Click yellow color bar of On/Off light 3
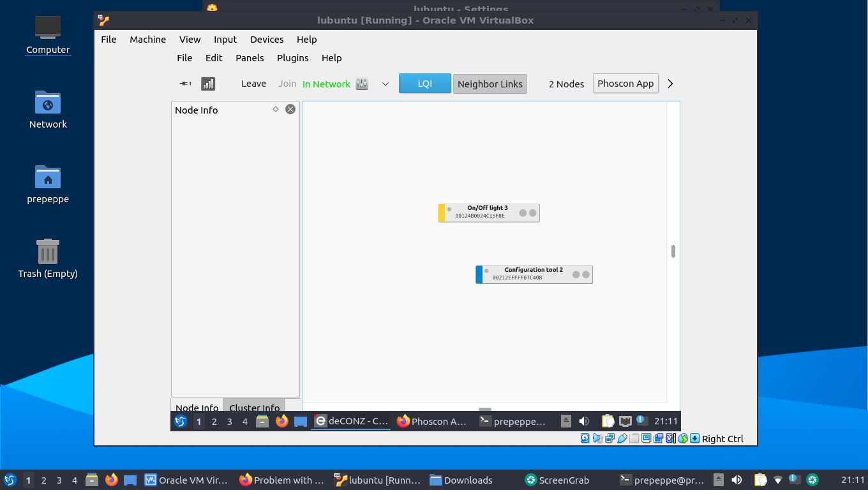Image resolution: width=868 pixels, height=490 pixels. point(441,212)
